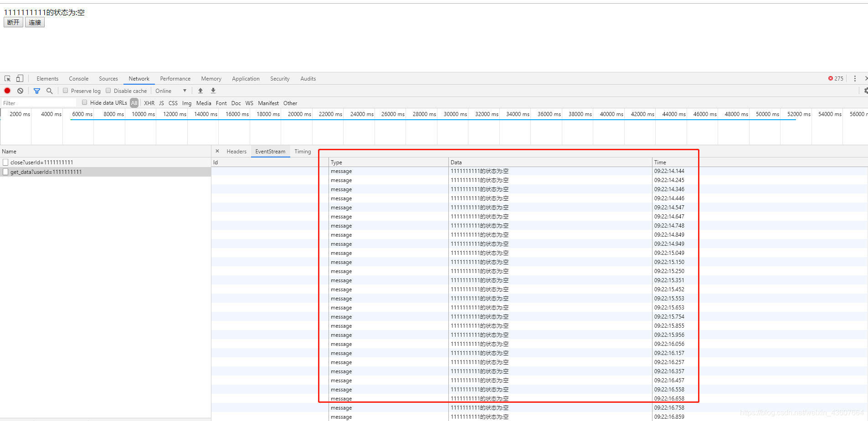Open the Headers detail tab
Viewport: 868px width, 421px height.
[x=236, y=152]
